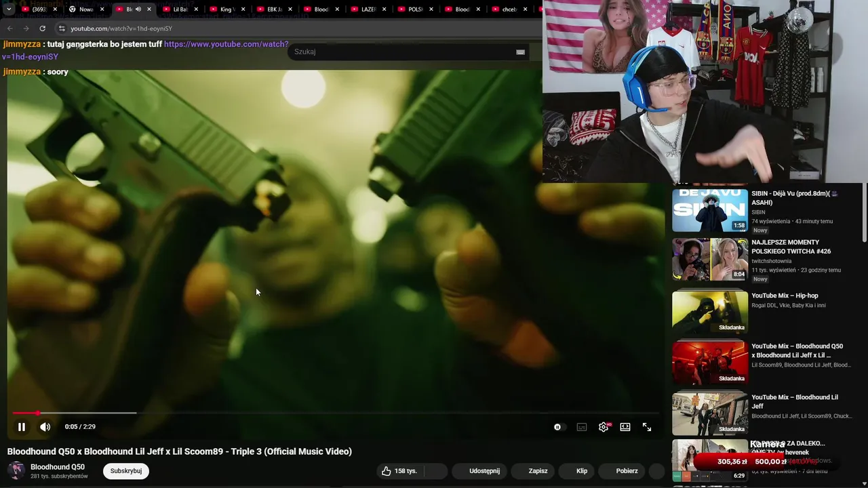Seek on the red video progress bar
868x488 pixels.
336,413
